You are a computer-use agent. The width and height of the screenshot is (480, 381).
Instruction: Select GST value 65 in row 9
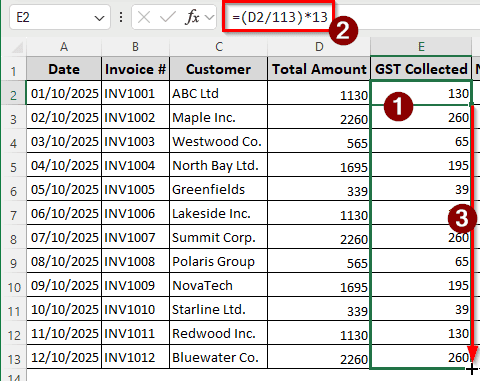click(x=421, y=261)
